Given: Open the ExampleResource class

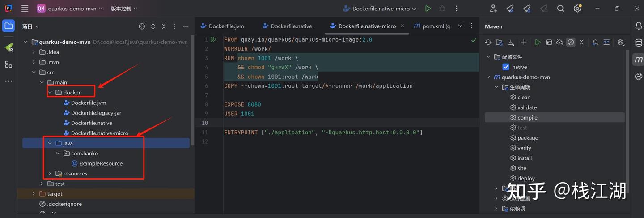Looking at the screenshot, I should 100,163.
